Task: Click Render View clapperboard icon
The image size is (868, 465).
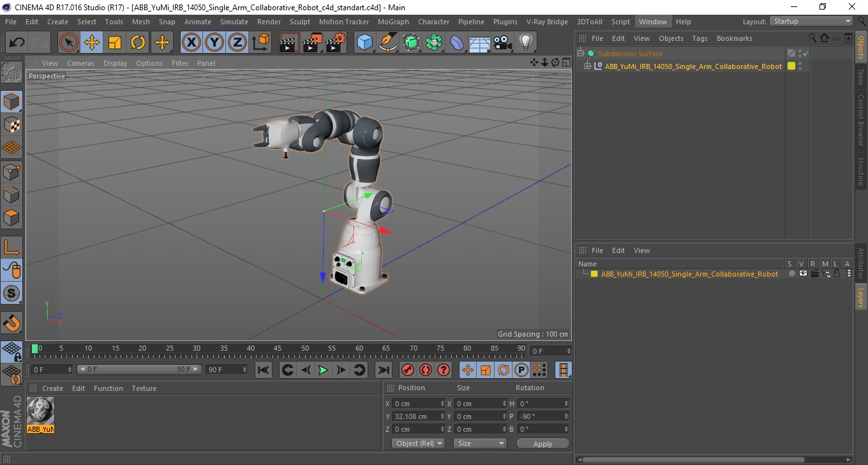Action: (290, 43)
